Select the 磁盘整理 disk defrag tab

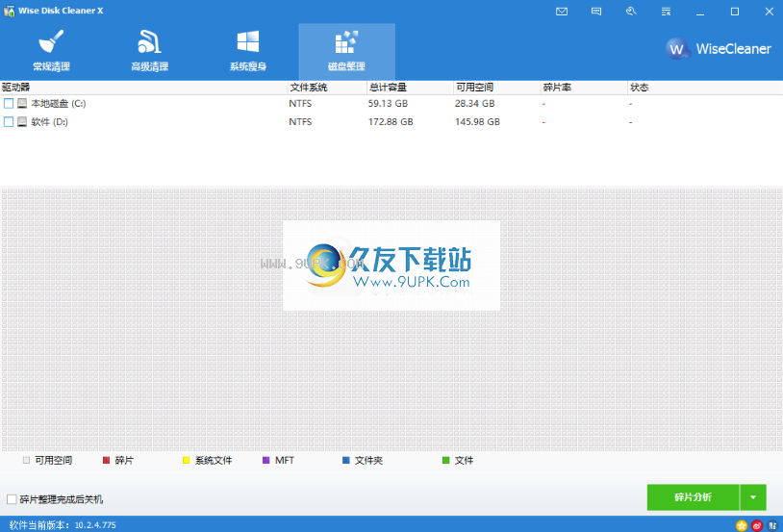pos(346,51)
